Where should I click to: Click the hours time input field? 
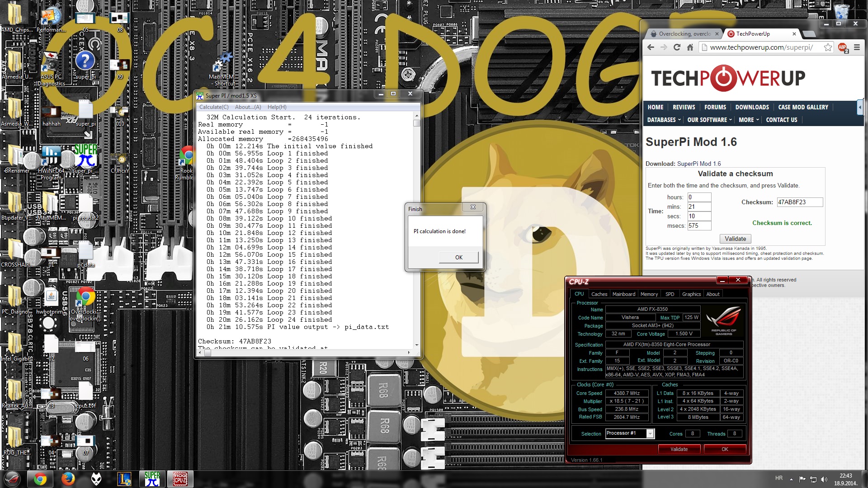pos(699,197)
